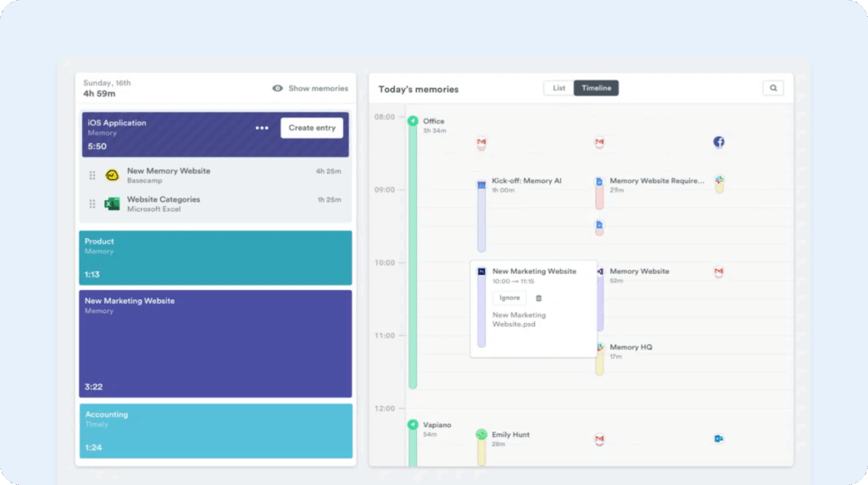
Task: Click the WhatsApp icon of Emily Hunt
Action: tap(481, 435)
